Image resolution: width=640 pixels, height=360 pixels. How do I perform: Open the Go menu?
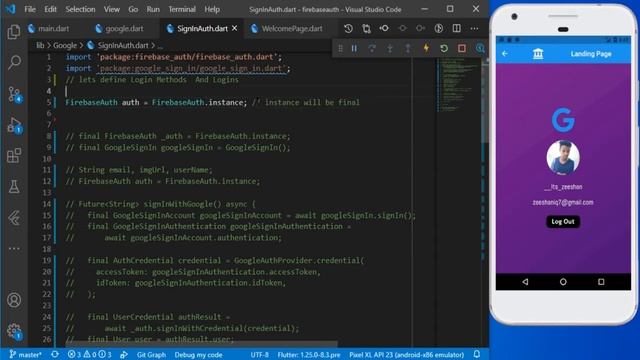point(133,9)
